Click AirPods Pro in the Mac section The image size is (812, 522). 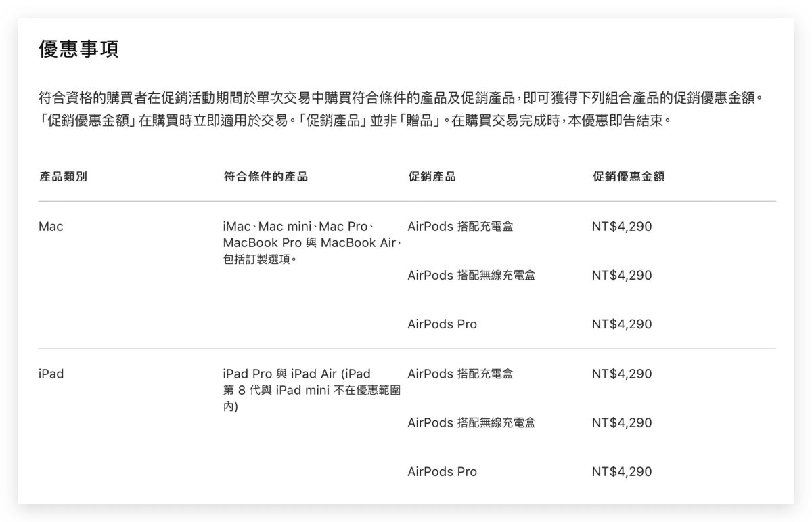(x=442, y=324)
